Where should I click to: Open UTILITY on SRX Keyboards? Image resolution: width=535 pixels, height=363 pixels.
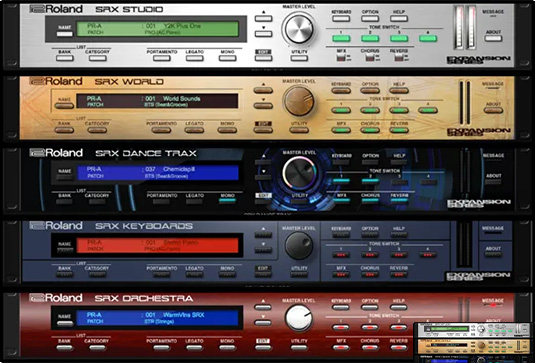coord(299,275)
